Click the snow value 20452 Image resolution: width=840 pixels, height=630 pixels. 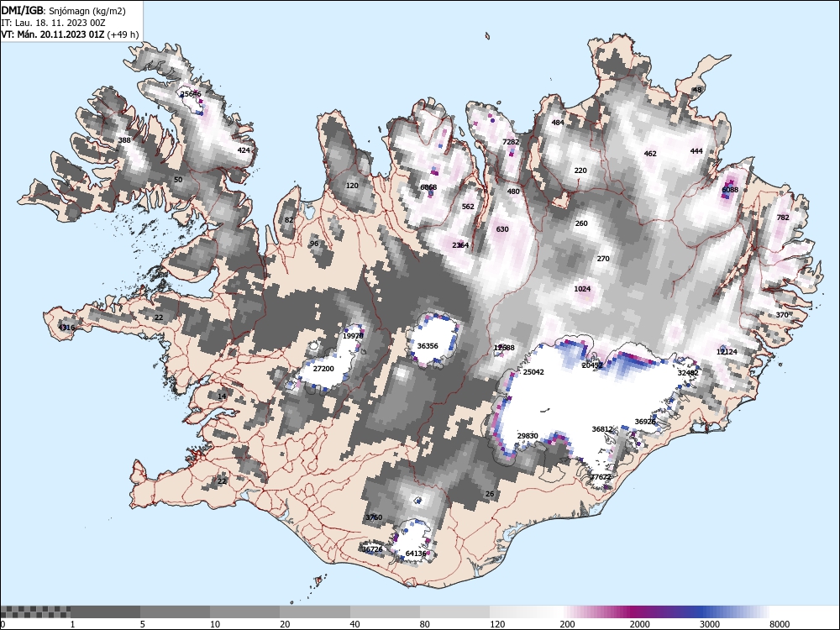pyautogui.click(x=592, y=365)
